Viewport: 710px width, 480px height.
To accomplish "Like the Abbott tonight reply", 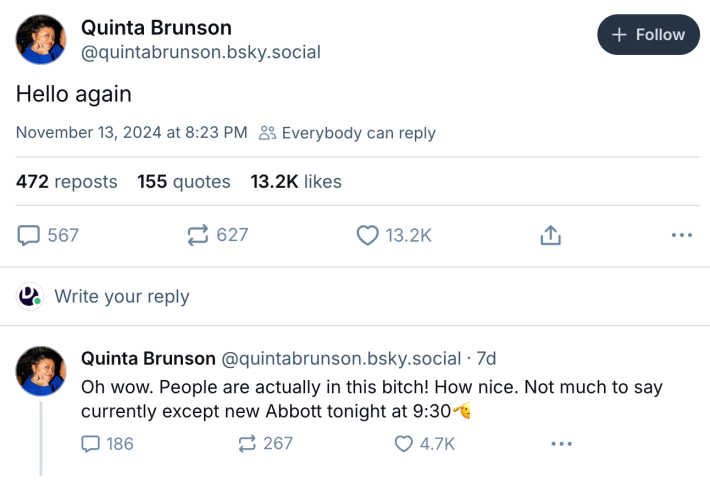I will pos(404,443).
